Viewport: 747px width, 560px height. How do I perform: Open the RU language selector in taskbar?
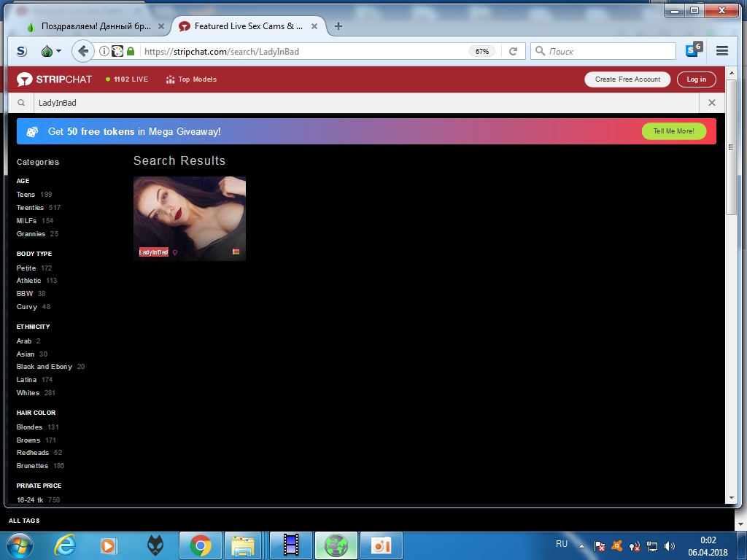click(x=562, y=544)
